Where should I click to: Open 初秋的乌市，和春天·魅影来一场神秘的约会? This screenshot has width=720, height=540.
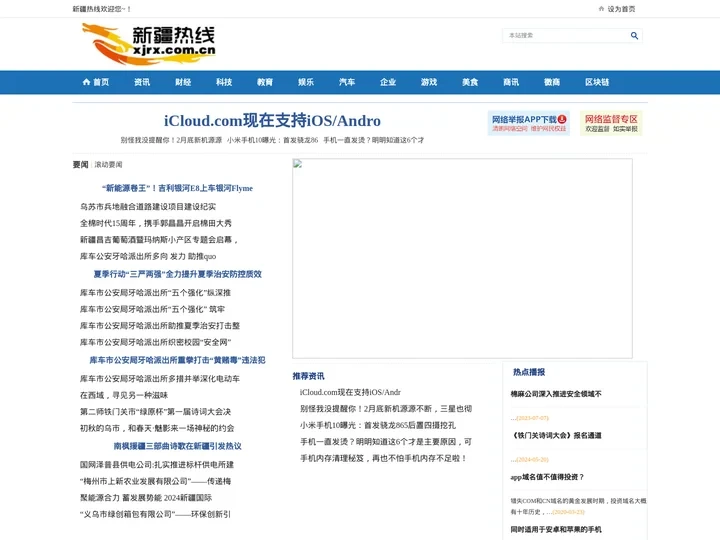click(x=157, y=428)
